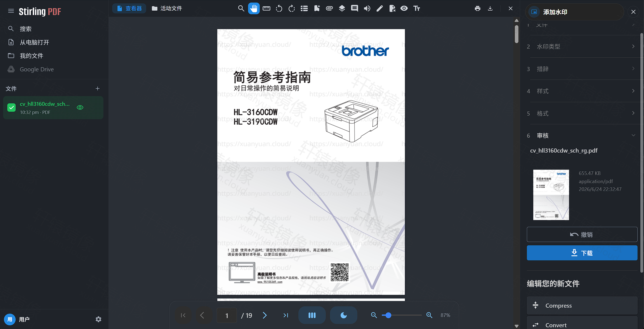Viewport: 644px width, 329px height.
Task: Click the watermarked PDF thumbnail preview
Action: [551, 195]
